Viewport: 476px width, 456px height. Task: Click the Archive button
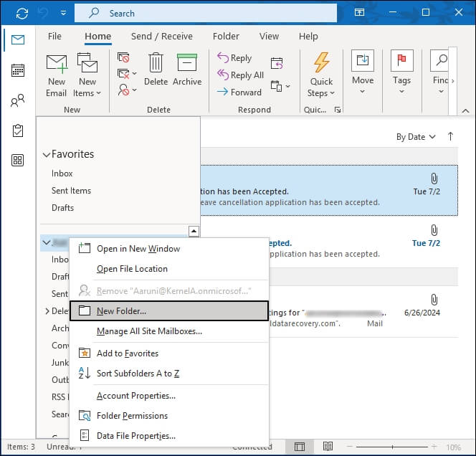coord(187,70)
